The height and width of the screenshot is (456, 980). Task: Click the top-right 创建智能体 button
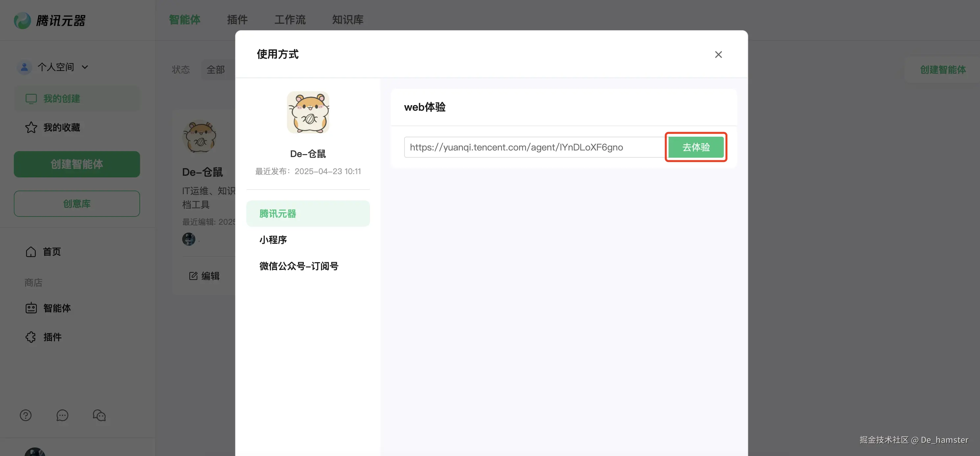pyautogui.click(x=943, y=70)
